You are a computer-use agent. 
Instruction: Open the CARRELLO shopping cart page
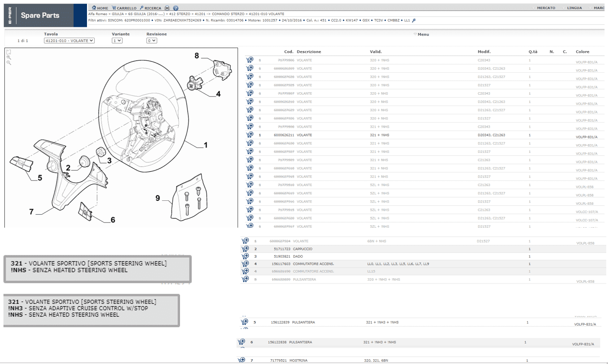pyautogui.click(x=124, y=8)
